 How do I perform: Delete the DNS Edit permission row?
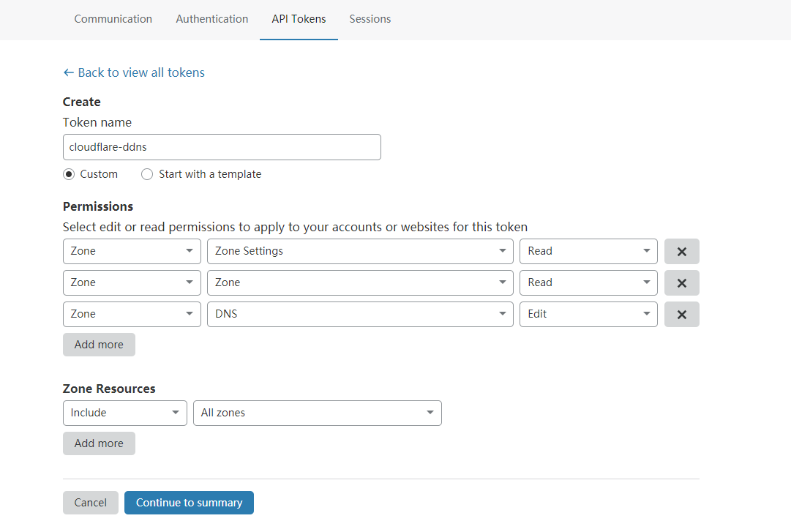(x=681, y=314)
